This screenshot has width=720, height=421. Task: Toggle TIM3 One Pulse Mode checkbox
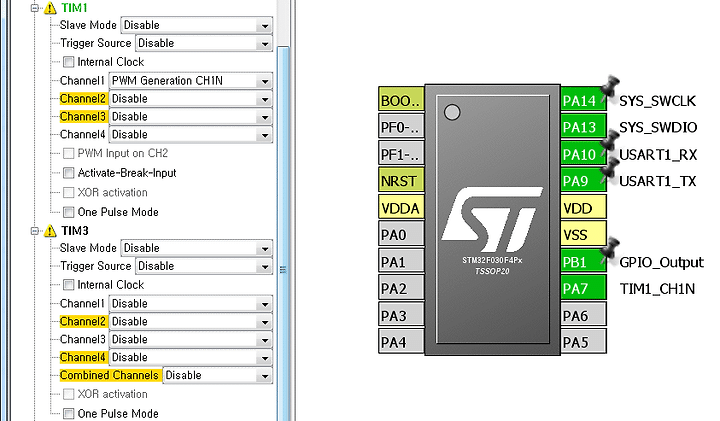(x=68, y=413)
